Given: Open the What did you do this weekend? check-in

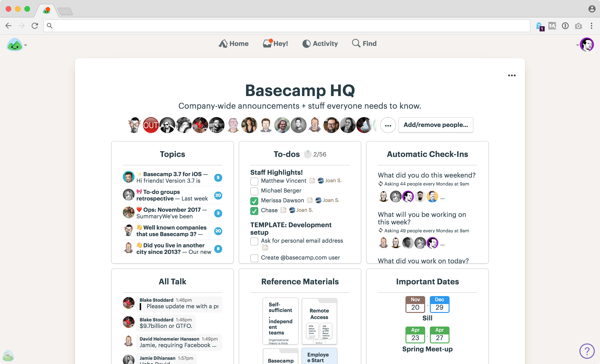Looking at the screenshot, I should [x=427, y=175].
